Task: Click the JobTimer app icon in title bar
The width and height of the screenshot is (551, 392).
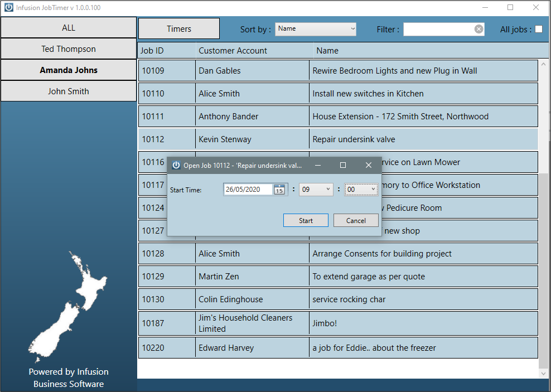Action: tap(8, 7)
